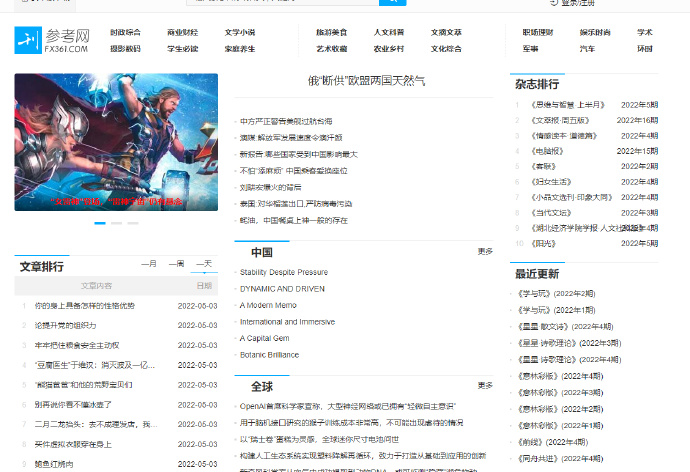Open the 时政综合 navigation category

point(125,32)
